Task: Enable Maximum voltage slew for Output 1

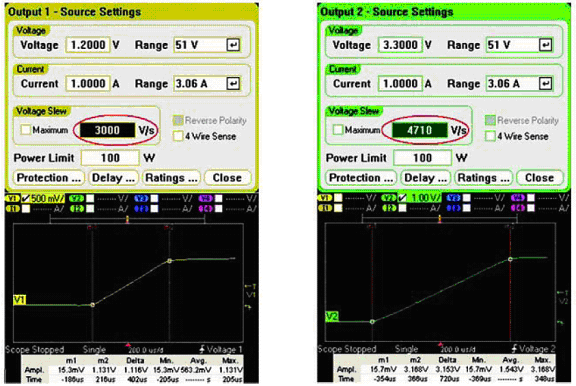Action: point(26,130)
